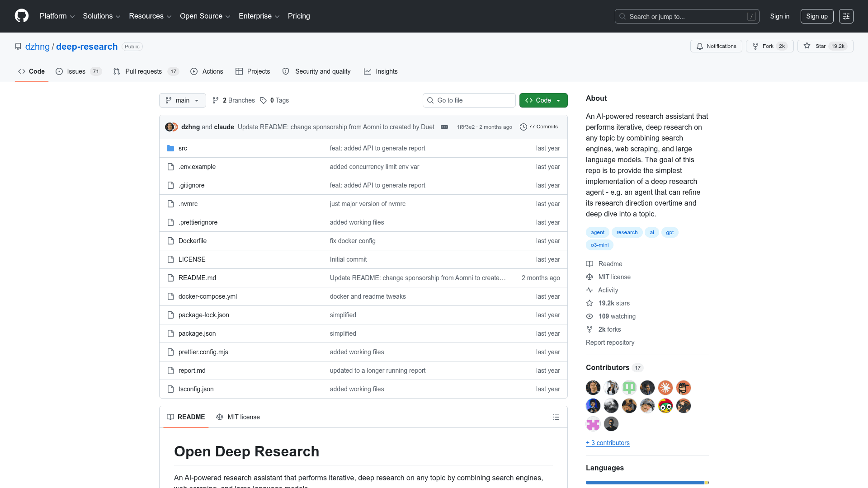Click the dzhng author avatar in commit row
Viewport: 868px width, 488px height.
click(x=170, y=127)
